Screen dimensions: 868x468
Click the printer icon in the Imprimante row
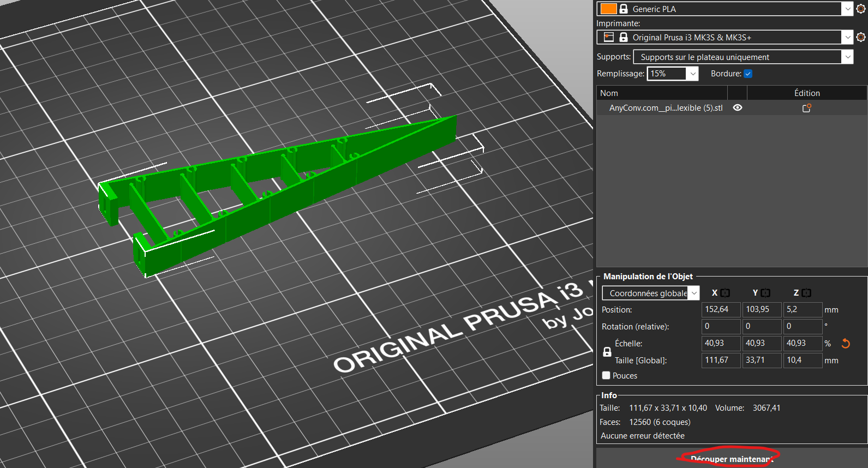608,37
